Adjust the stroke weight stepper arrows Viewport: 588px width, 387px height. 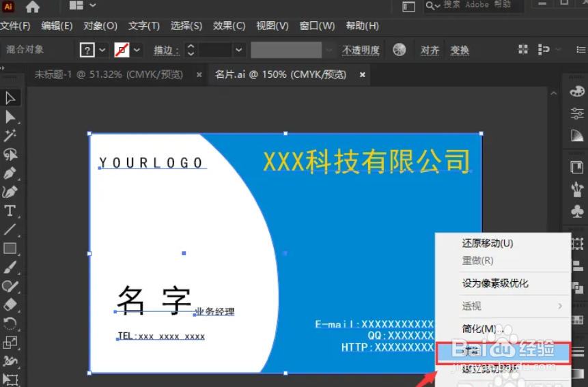coord(191,50)
